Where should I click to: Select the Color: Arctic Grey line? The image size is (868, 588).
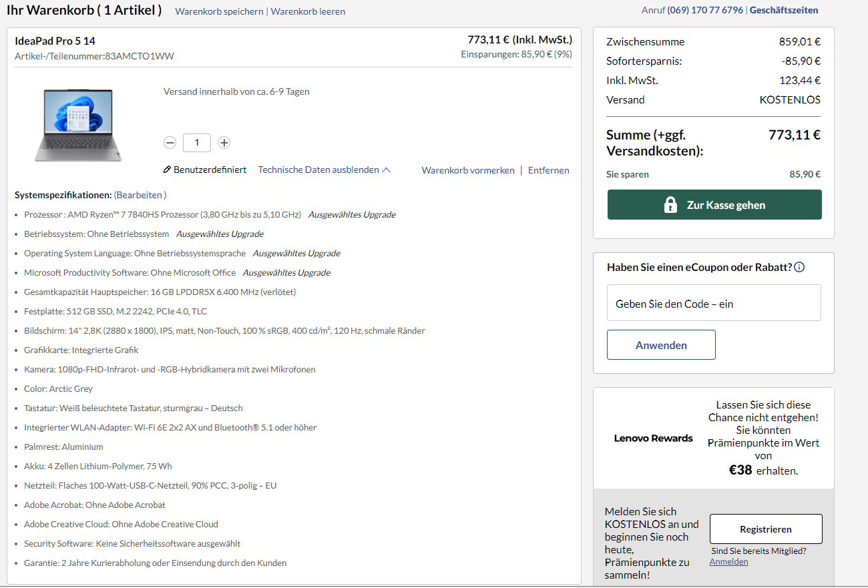click(58, 388)
